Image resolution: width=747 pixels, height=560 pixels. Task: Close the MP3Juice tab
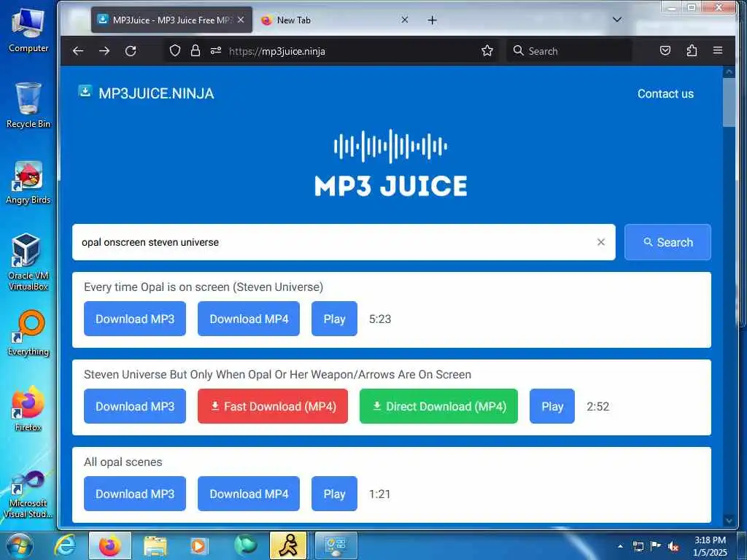[241, 20]
